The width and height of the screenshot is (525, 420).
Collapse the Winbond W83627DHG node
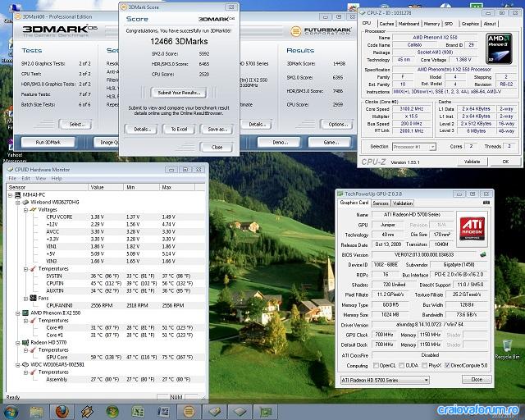coord(18,203)
